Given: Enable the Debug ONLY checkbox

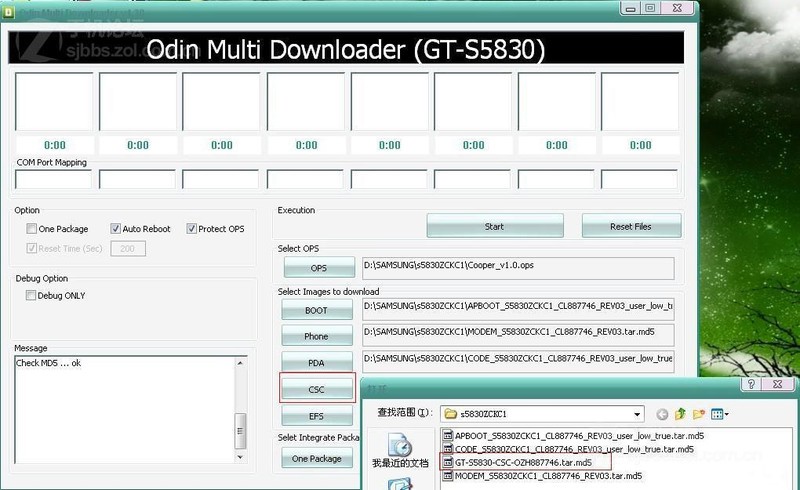Looking at the screenshot, I should (x=31, y=295).
